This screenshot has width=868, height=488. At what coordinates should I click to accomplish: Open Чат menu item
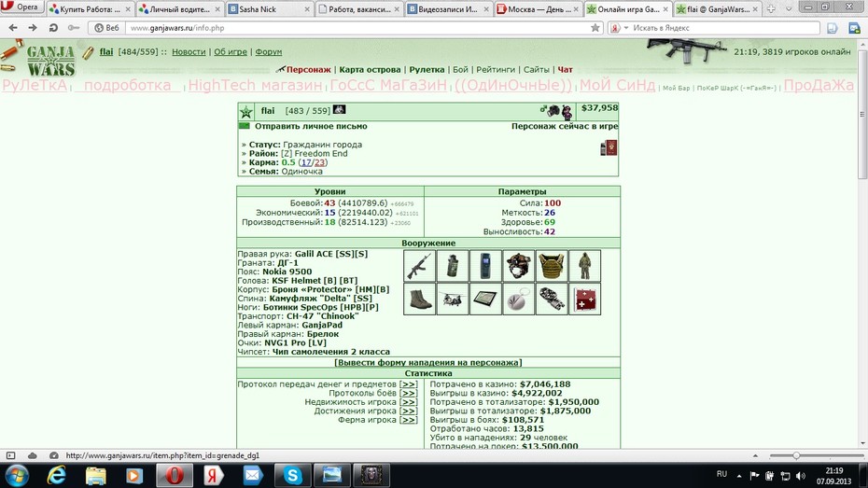[x=566, y=69]
